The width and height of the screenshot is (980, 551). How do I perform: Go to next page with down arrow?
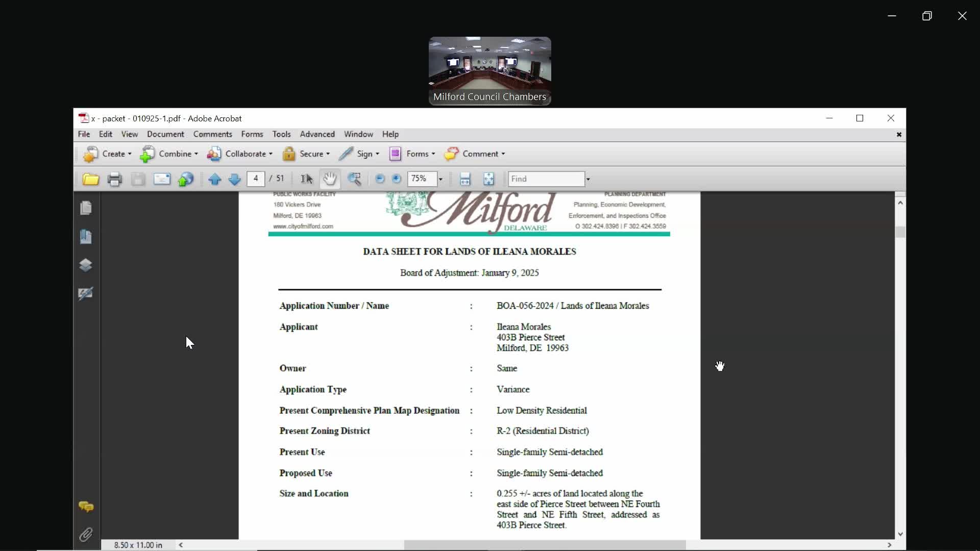(x=234, y=179)
